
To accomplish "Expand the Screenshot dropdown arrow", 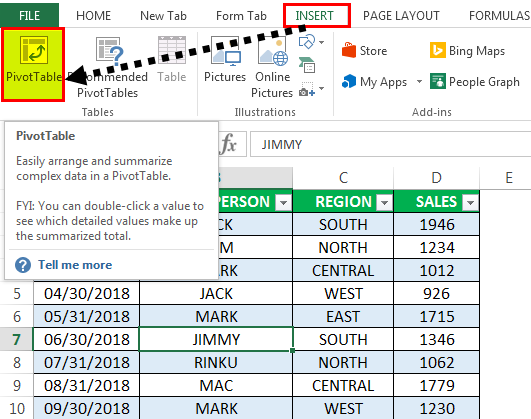I will (x=321, y=88).
